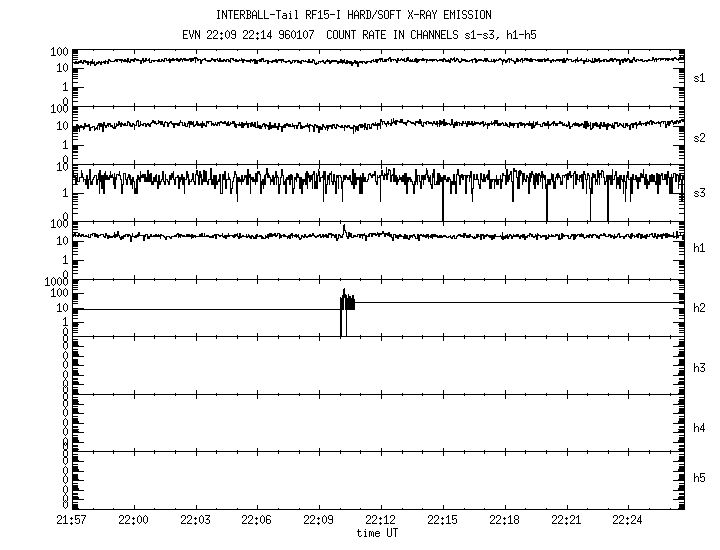Click the 21:57 time axis tick label

coord(71,521)
